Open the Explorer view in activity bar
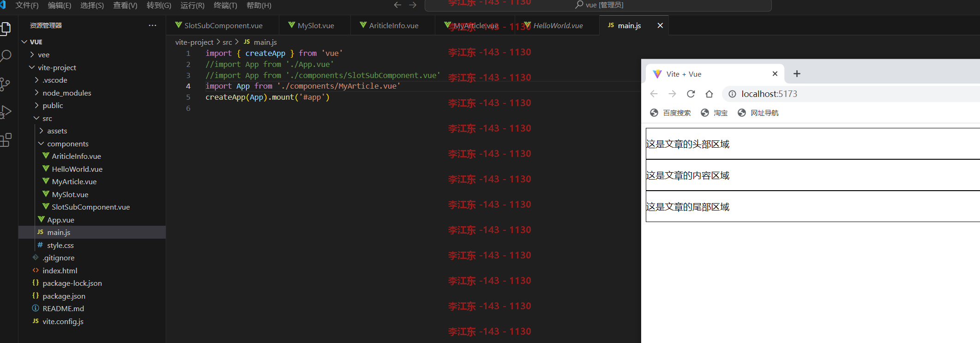This screenshot has width=980, height=343. point(6,29)
